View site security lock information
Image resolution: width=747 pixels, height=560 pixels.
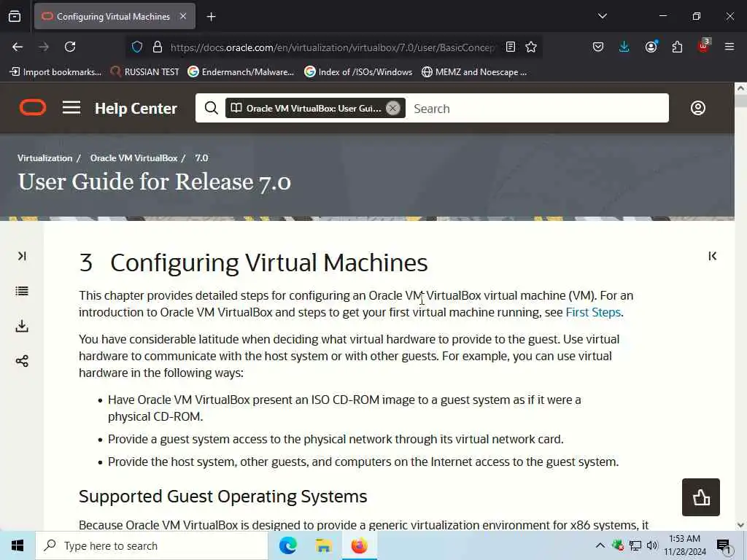pos(158,47)
